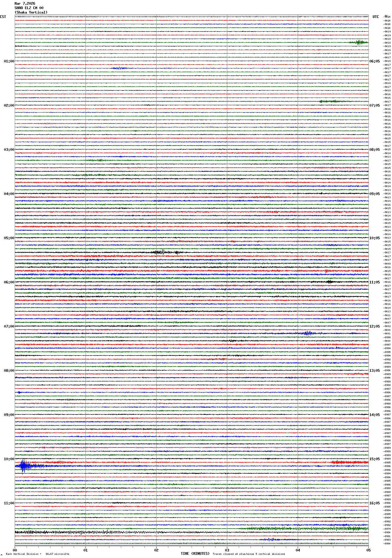Click the 04 minute tick on bottom axis
392x558 pixels.
(x=298, y=550)
